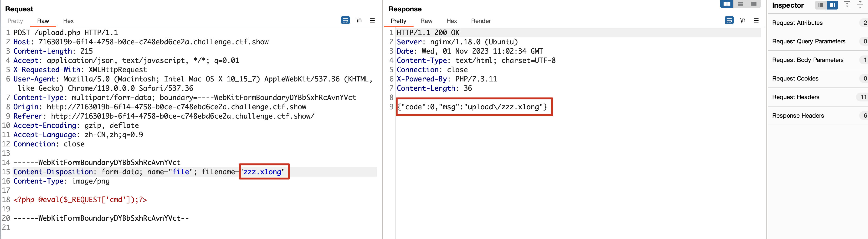This screenshot has width=868, height=239.
Task: Click the X-Powered-By: PHP/7.3.11 header
Action: tap(447, 79)
